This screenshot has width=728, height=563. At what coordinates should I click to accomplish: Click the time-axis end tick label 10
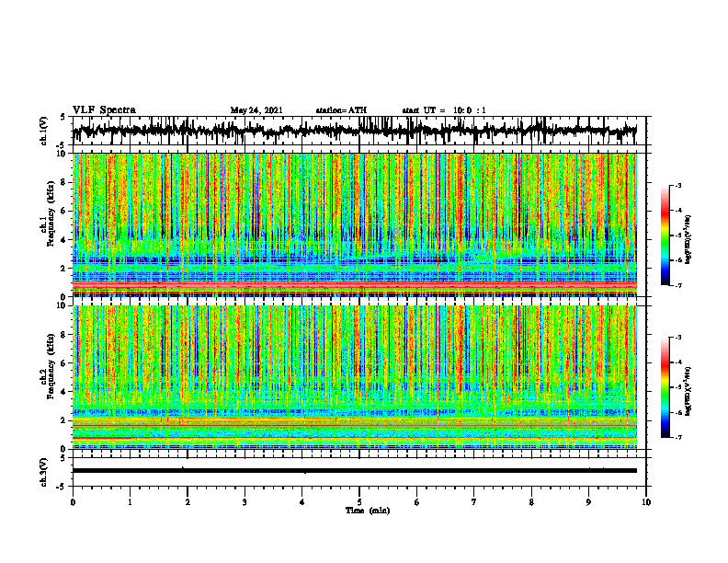[646, 502]
